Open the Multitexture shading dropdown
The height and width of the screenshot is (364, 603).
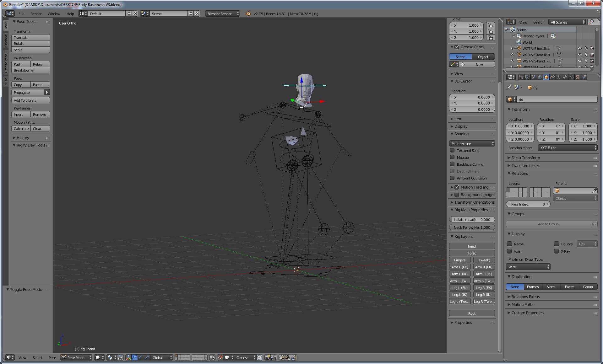(472, 144)
